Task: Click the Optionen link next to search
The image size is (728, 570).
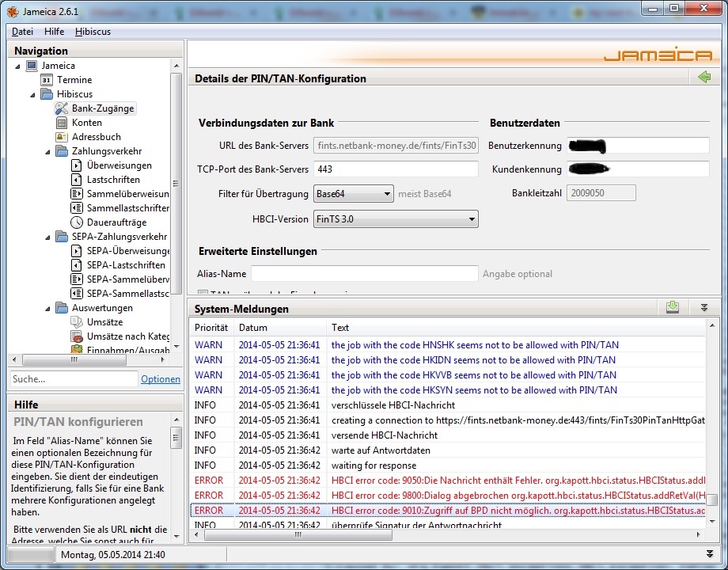Action: pos(160,379)
